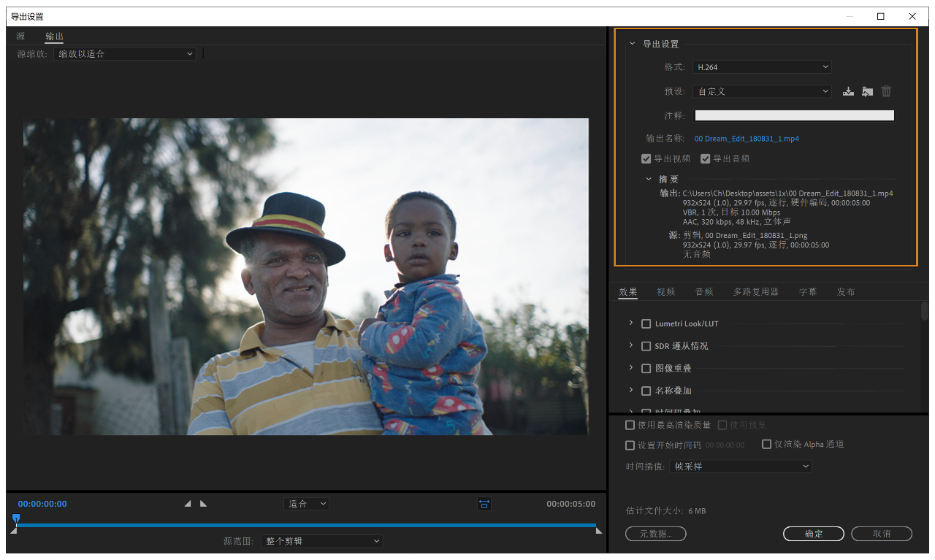Click the aspect ratio correction icon
Image resolution: width=935 pixels, height=560 pixels.
(484, 504)
